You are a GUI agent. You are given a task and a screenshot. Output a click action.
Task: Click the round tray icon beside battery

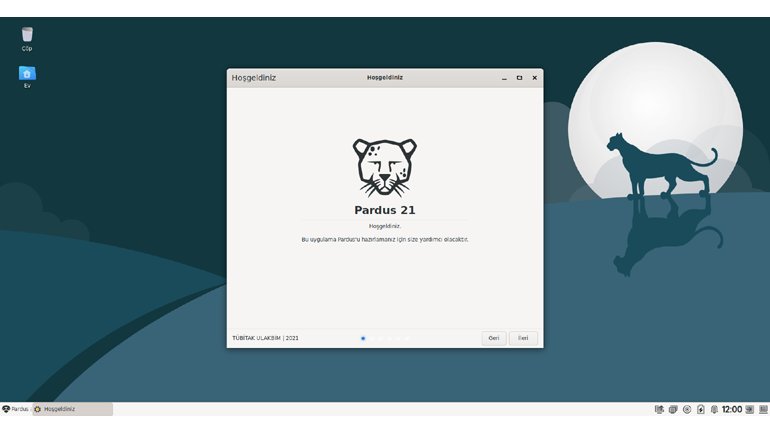coord(686,409)
